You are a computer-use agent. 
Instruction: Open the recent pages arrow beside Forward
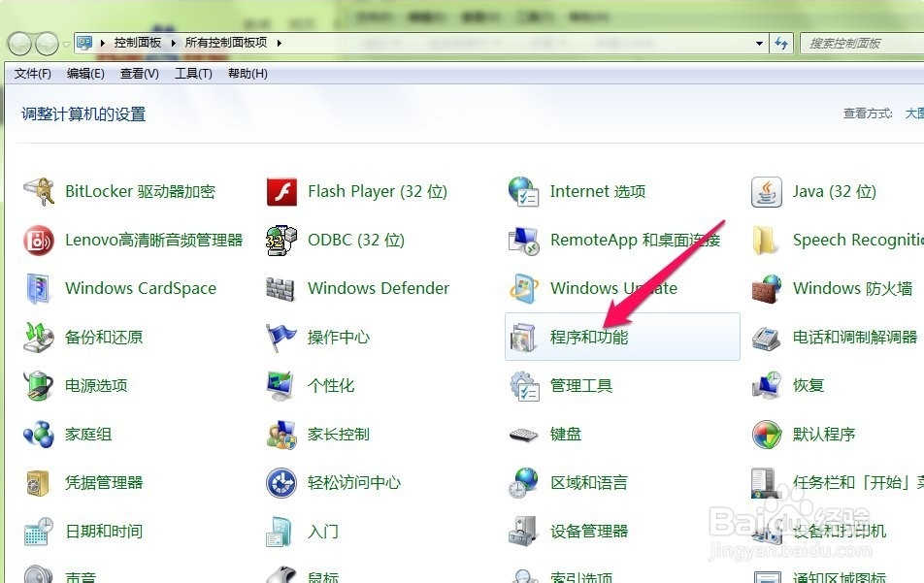tap(66, 45)
